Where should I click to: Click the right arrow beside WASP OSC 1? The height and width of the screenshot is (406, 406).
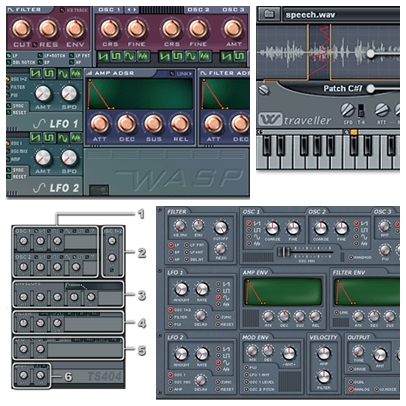134,10
